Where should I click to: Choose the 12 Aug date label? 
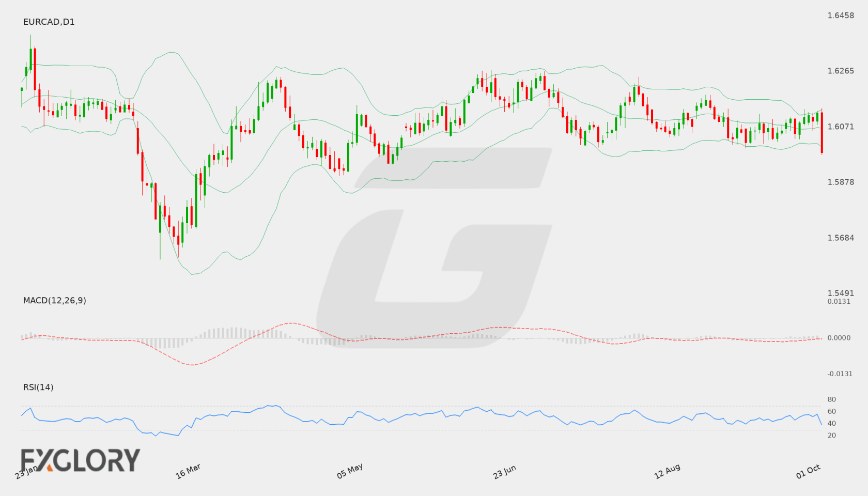(x=667, y=471)
